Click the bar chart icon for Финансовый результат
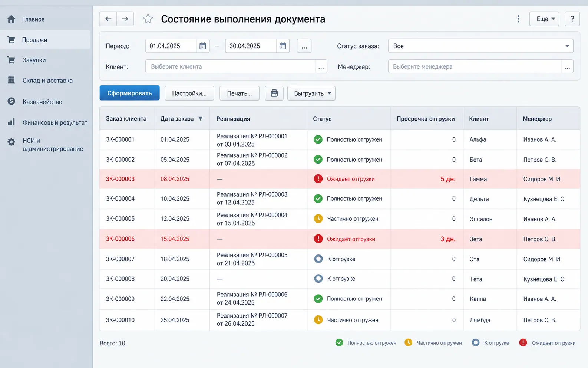588x368 pixels. tap(11, 122)
